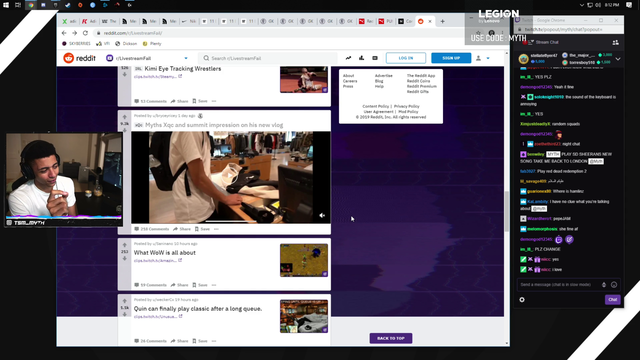
Task: Open Twitch chat settings gear
Action: coord(522,300)
